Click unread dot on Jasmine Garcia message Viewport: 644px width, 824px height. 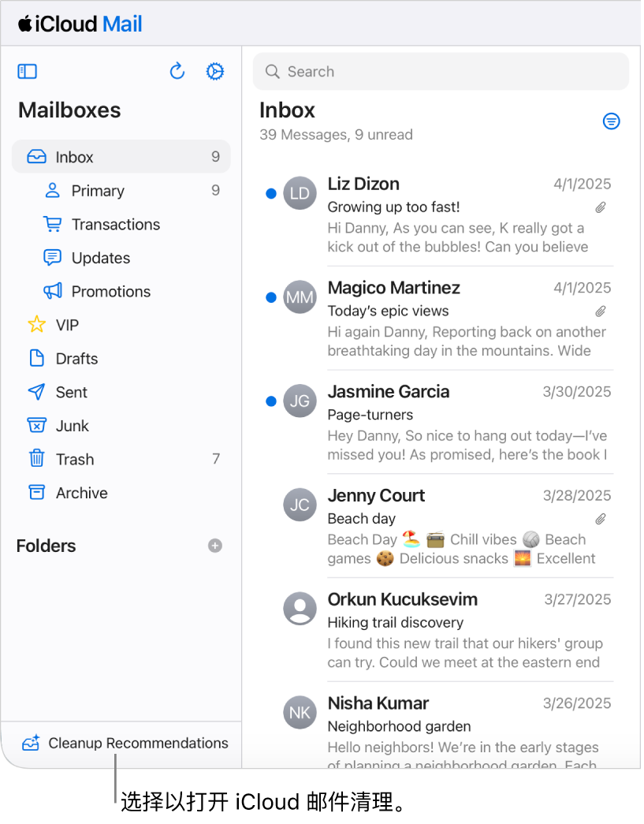click(x=271, y=401)
